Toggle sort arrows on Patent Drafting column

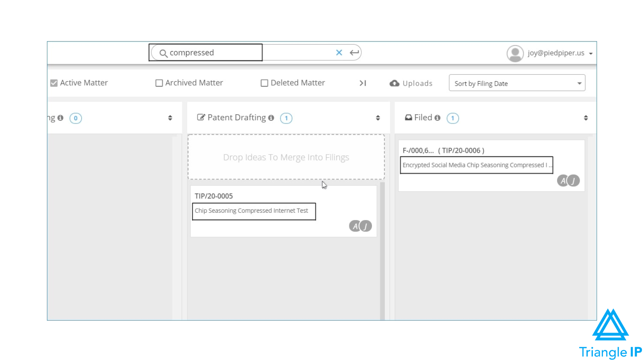[378, 118]
